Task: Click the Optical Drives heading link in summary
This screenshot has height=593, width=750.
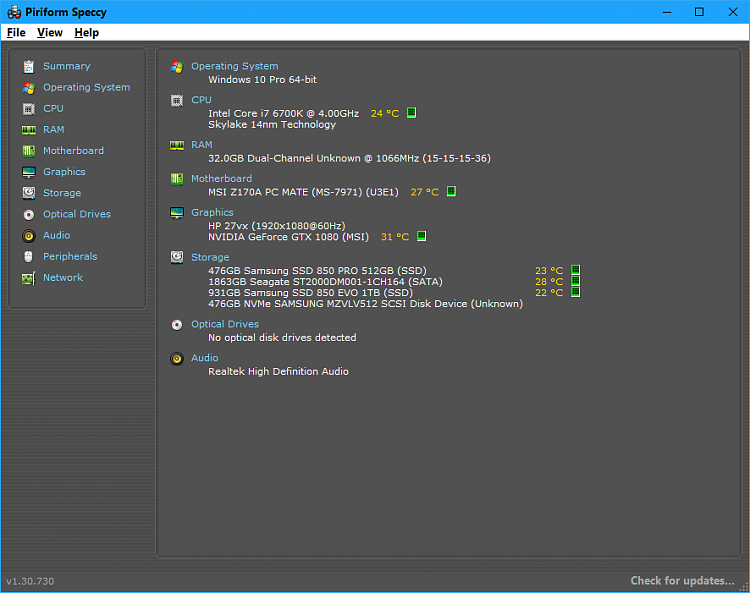Action: click(x=225, y=324)
